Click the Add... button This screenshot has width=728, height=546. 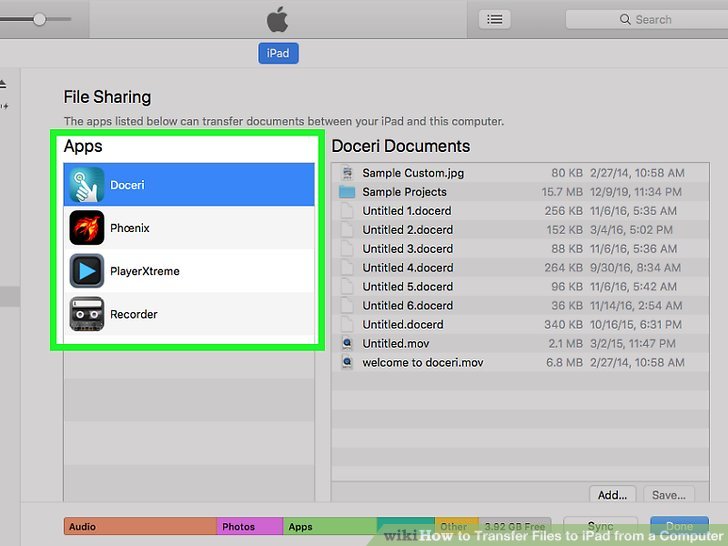click(612, 495)
